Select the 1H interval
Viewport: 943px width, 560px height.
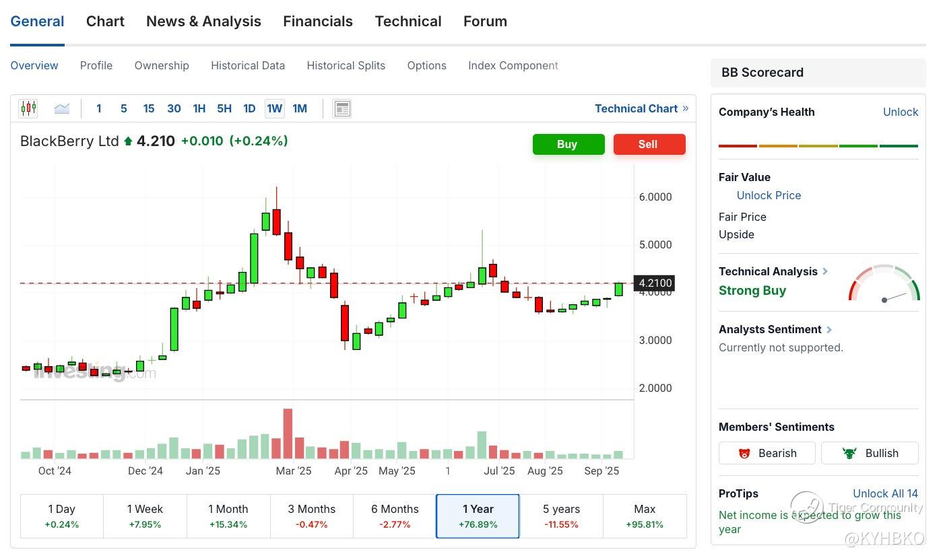click(199, 108)
